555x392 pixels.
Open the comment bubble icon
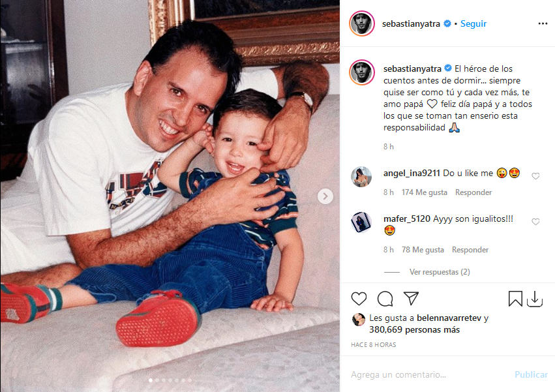click(x=385, y=299)
